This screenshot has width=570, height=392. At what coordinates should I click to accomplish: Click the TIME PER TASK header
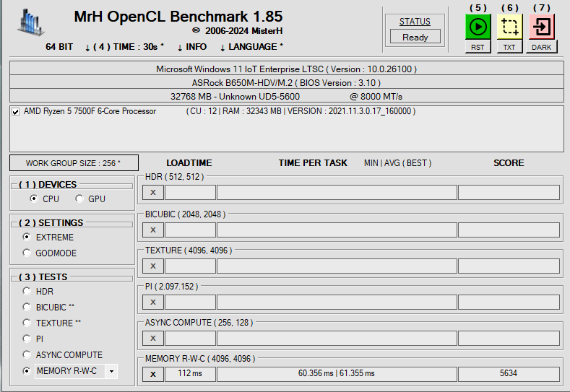click(313, 163)
